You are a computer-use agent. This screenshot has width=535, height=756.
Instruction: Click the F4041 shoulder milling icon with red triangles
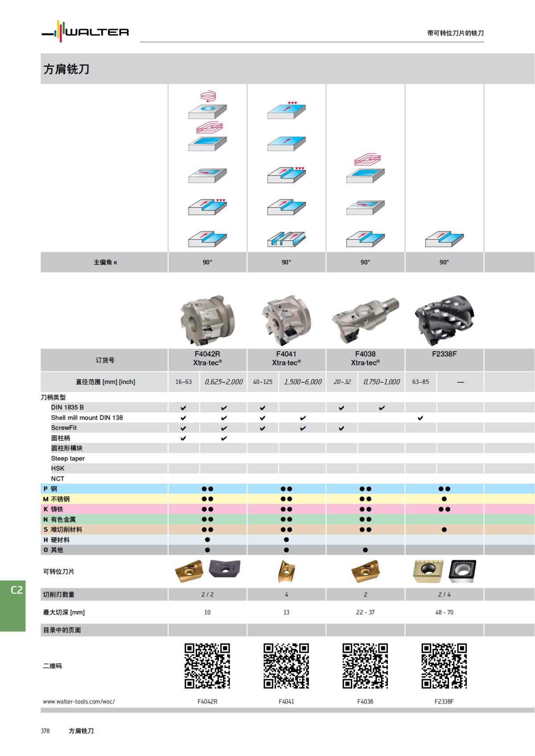click(x=286, y=175)
